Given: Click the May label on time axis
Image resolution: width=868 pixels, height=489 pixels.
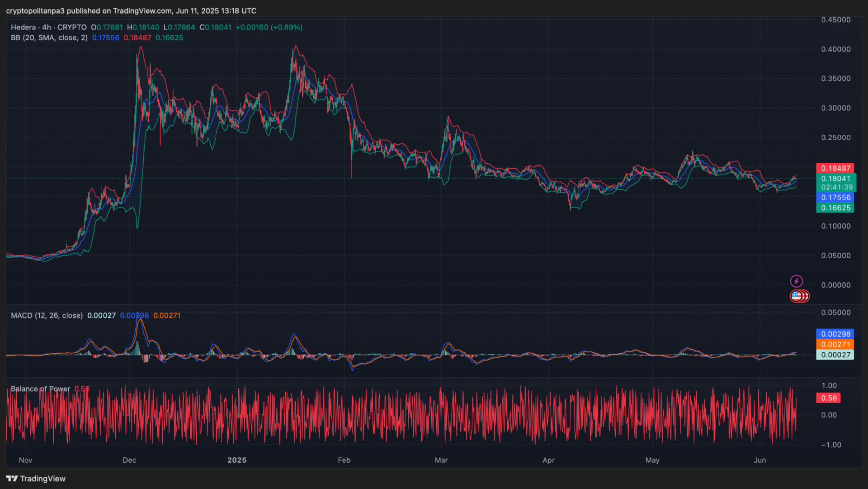Looking at the screenshot, I should [x=652, y=460].
